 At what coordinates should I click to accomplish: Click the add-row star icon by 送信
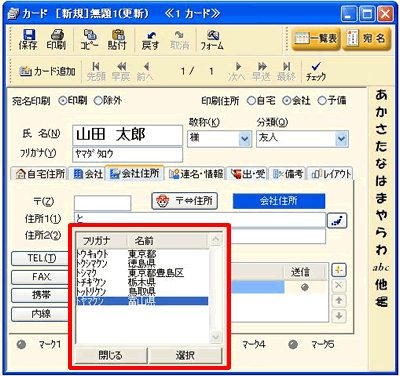(x=339, y=270)
